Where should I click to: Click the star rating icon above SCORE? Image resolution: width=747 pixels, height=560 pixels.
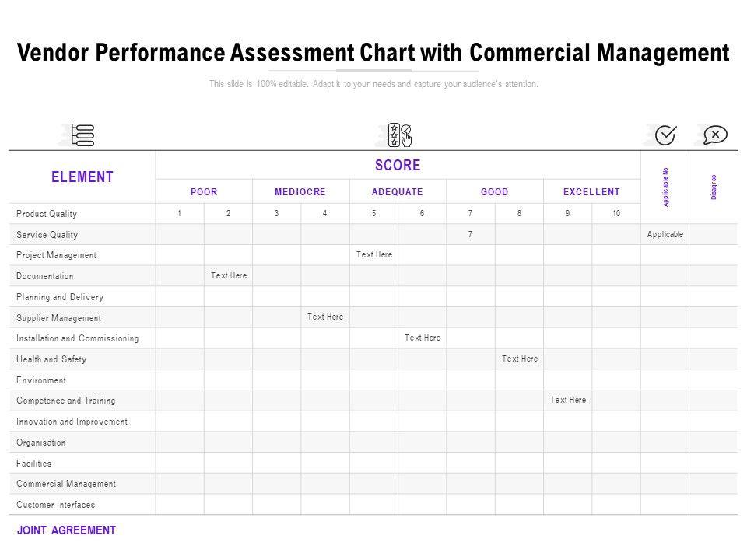(398, 135)
